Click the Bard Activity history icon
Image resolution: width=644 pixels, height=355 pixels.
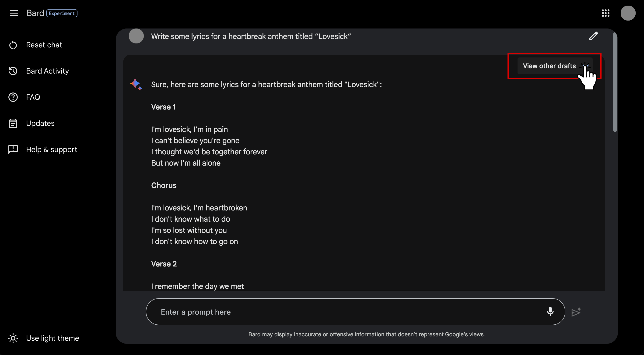13,71
